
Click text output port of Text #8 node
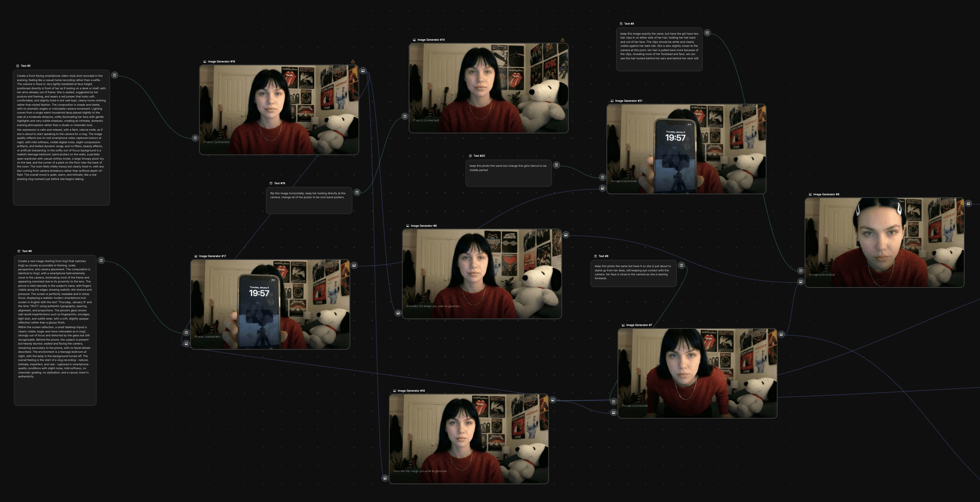tap(681, 265)
